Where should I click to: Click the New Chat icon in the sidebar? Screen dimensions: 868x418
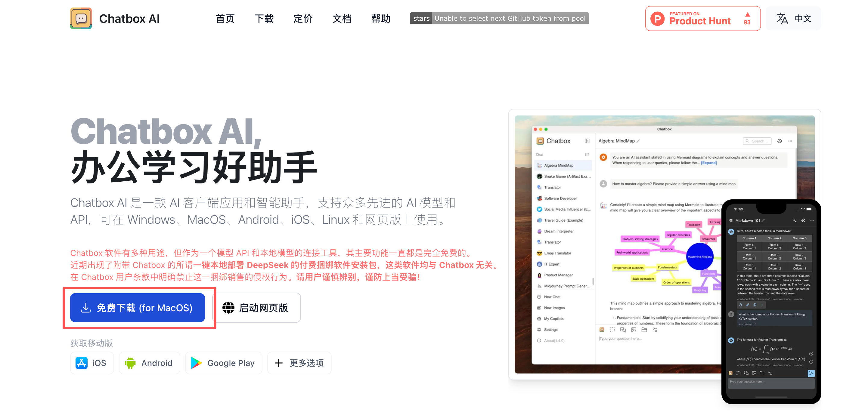pyautogui.click(x=539, y=297)
